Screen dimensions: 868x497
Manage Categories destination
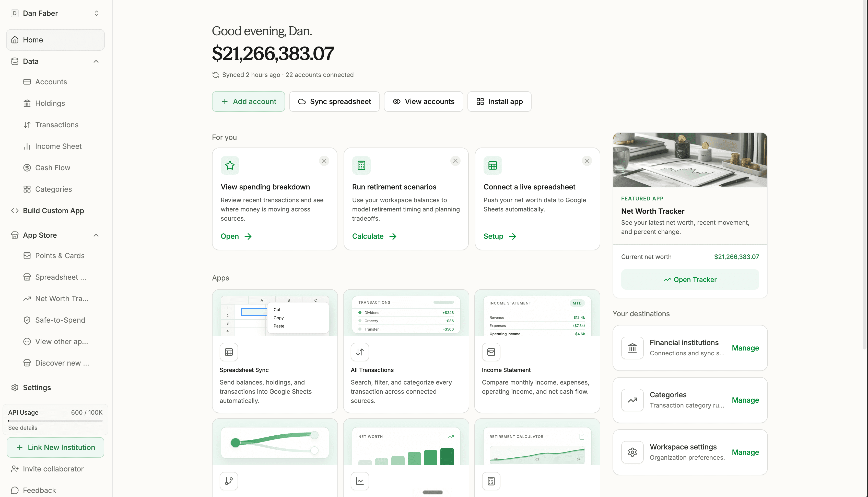[745, 400]
